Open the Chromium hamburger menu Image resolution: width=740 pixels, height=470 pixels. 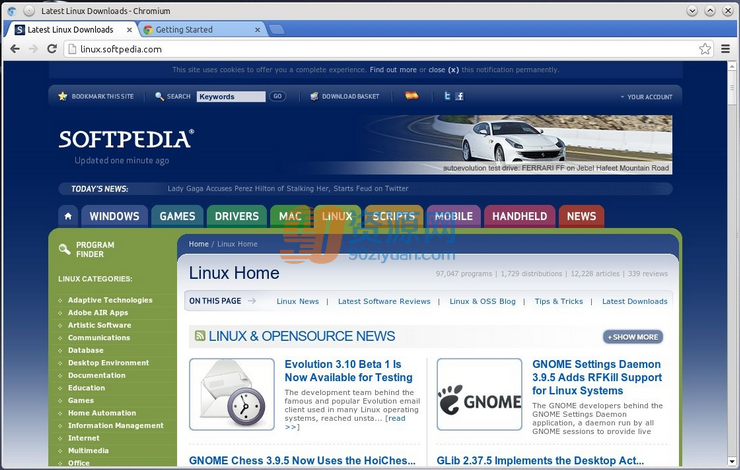[725, 49]
